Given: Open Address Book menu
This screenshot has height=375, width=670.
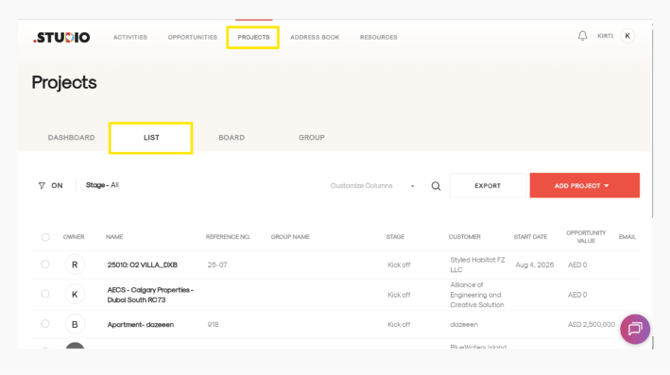Looking at the screenshot, I should [x=315, y=37].
